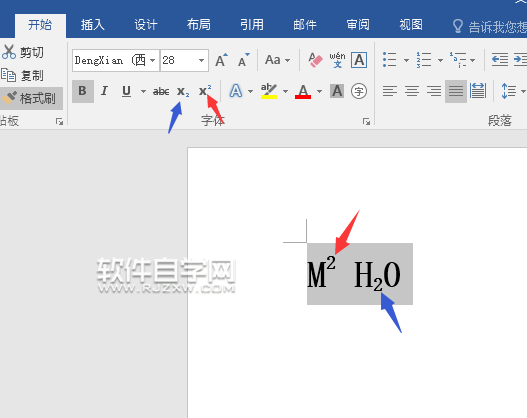This screenshot has width=527, height=418.
Task: Toggle italic formatting
Action: pyautogui.click(x=105, y=91)
